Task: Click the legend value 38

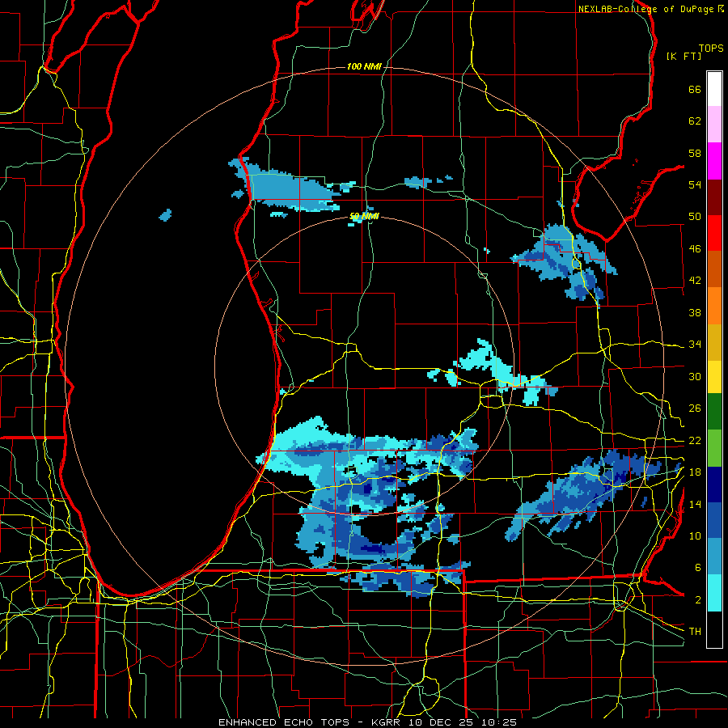Action: (695, 312)
